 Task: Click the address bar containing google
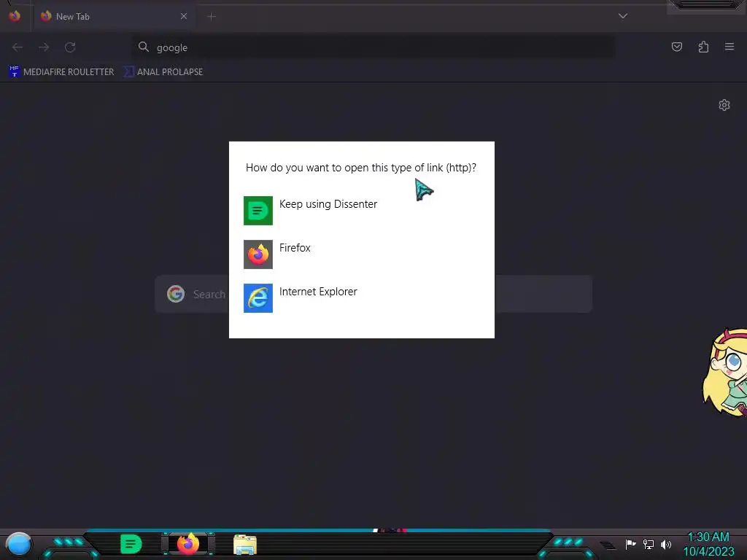click(x=373, y=47)
